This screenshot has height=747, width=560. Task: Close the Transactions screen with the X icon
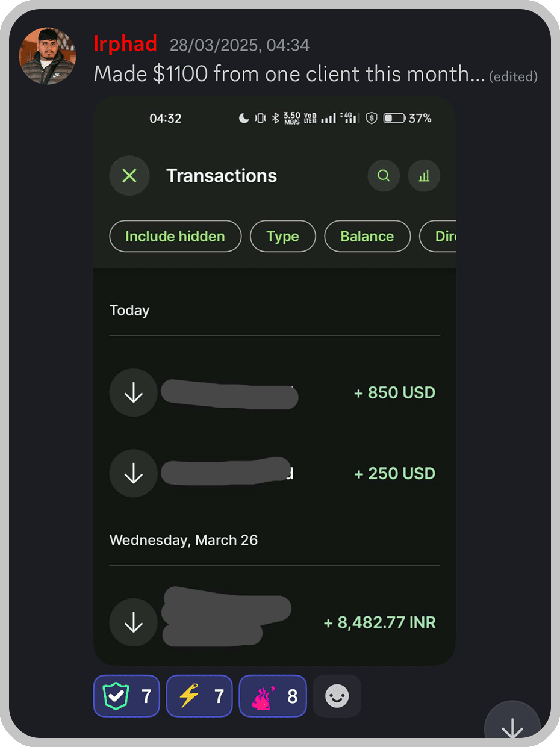(x=129, y=176)
